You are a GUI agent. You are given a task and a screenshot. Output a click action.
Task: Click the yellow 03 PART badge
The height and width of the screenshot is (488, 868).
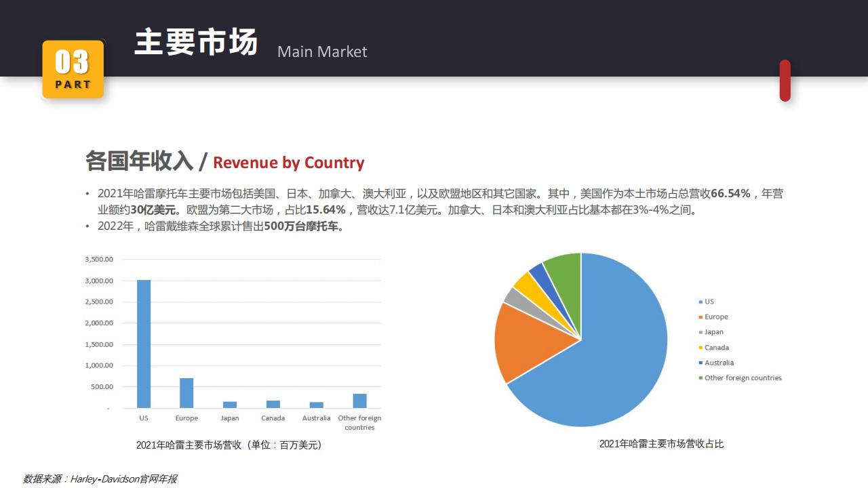(73, 70)
